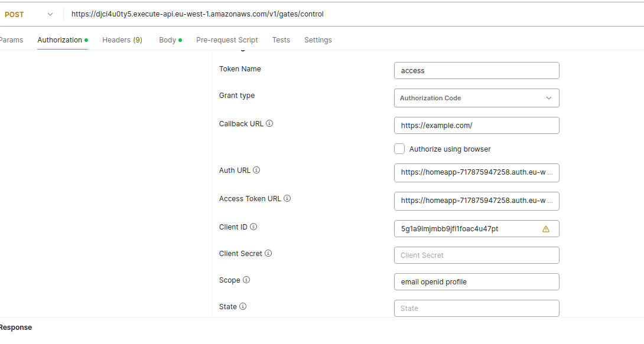Enable the Authorize using browser checkbox
The width and height of the screenshot is (644, 344).
[400, 149]
